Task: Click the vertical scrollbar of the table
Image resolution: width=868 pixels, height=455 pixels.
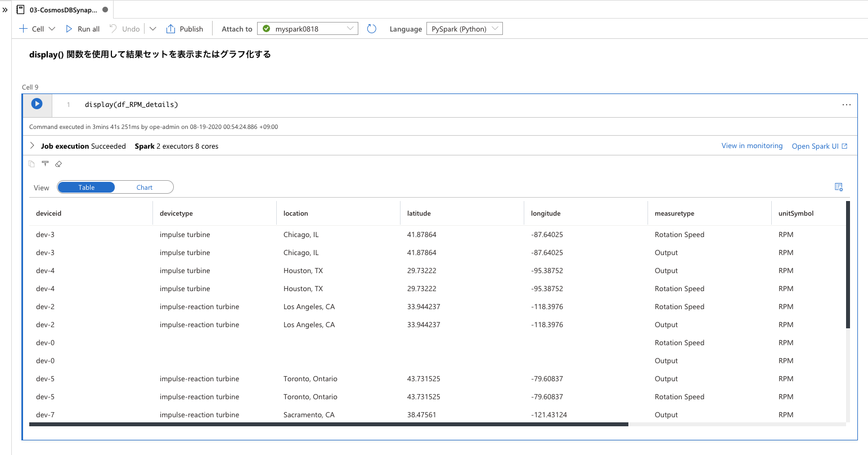Action: pos(848,265)
